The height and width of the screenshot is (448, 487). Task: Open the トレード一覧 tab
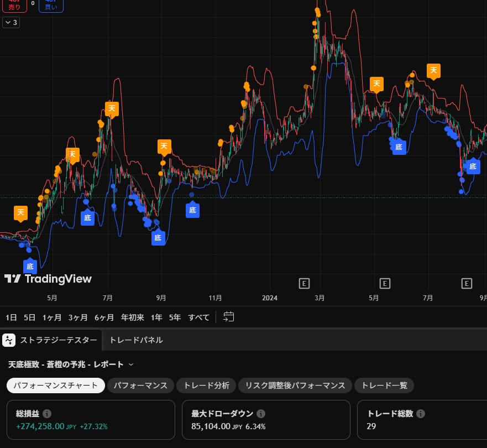tap(384, 386)
